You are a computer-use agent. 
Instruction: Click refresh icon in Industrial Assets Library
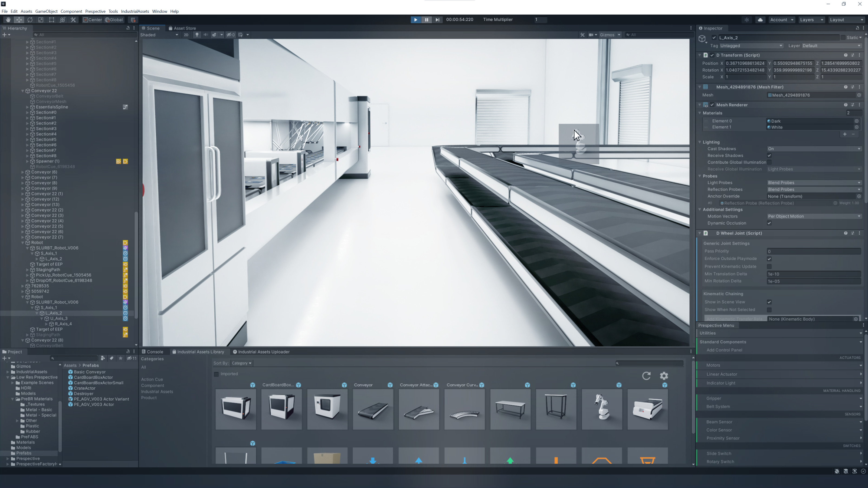coord(646,376)
